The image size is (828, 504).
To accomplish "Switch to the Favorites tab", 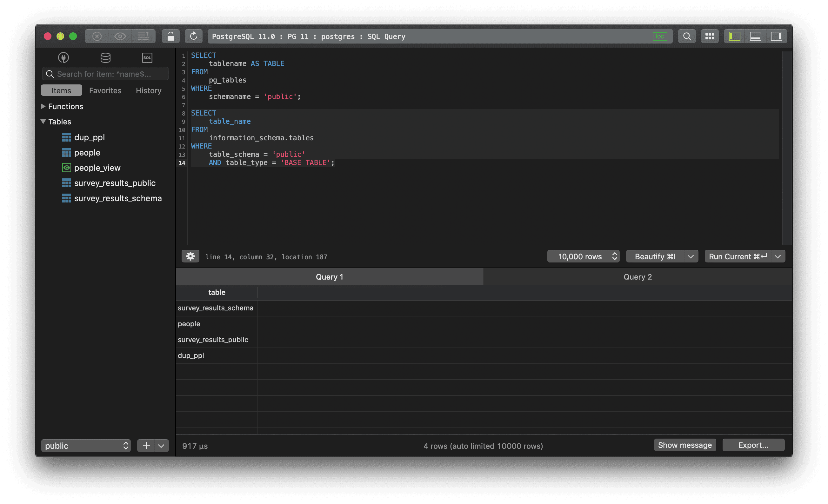I will [105, 90].
